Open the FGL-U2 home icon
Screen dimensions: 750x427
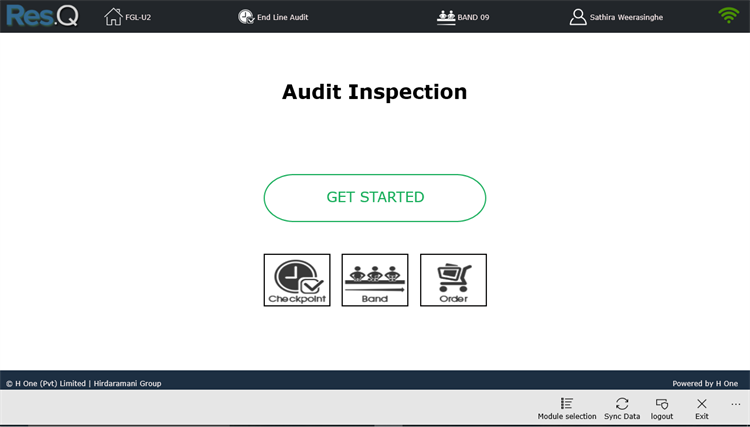coord(113,17)
